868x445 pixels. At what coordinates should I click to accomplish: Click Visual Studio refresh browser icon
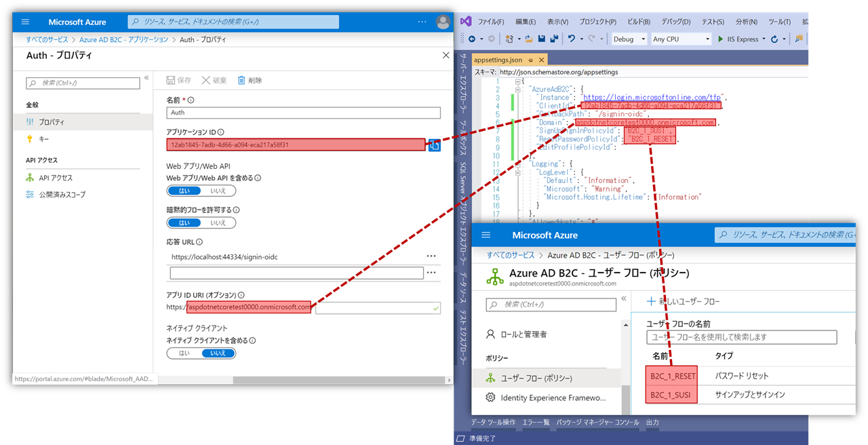pos(774,39)
